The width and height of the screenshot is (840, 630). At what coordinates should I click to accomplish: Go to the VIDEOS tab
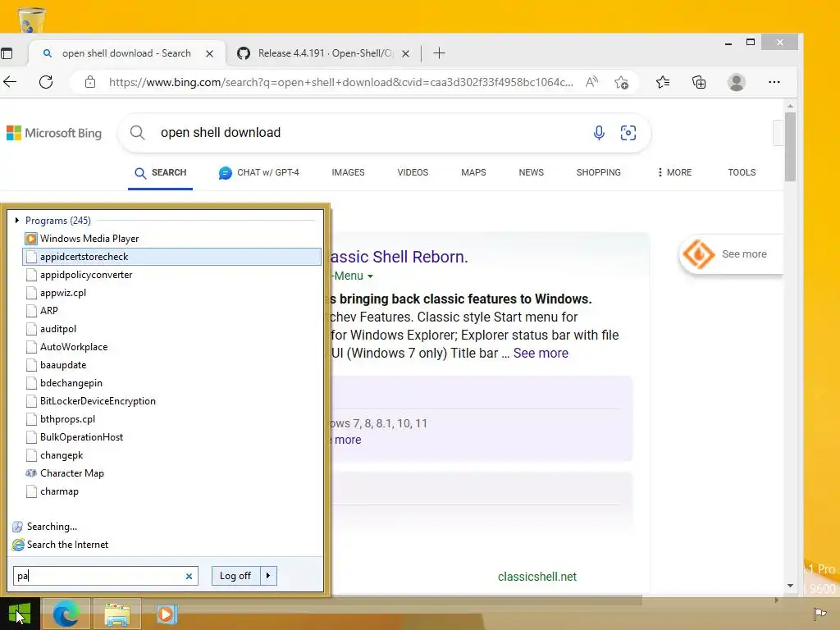coord(413,172)
